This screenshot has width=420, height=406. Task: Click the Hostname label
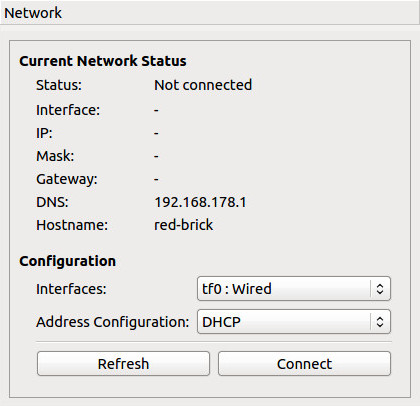coord(72,225)
